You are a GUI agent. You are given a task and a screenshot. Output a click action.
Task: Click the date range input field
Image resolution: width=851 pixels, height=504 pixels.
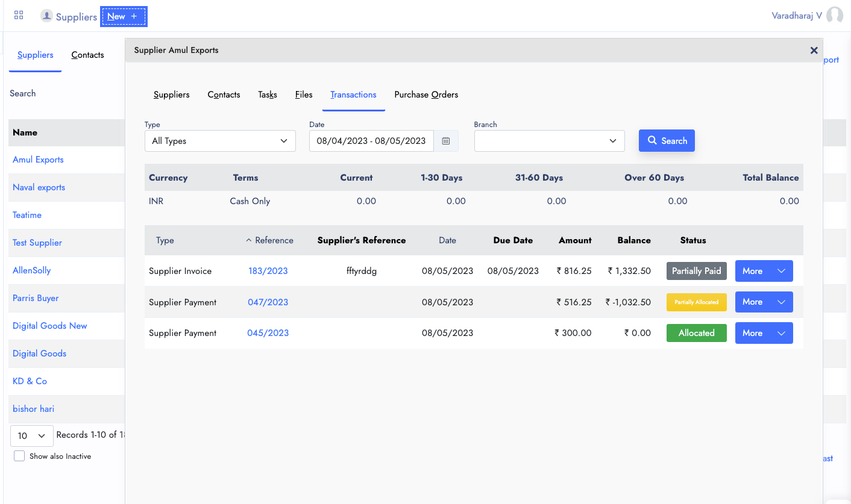tap(371, 141)
